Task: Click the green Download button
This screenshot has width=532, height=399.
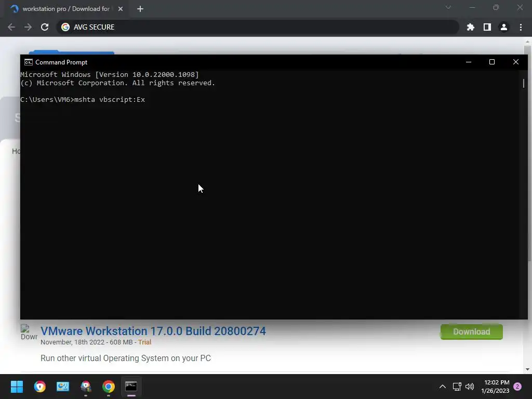Action: [x=472, y=332]
